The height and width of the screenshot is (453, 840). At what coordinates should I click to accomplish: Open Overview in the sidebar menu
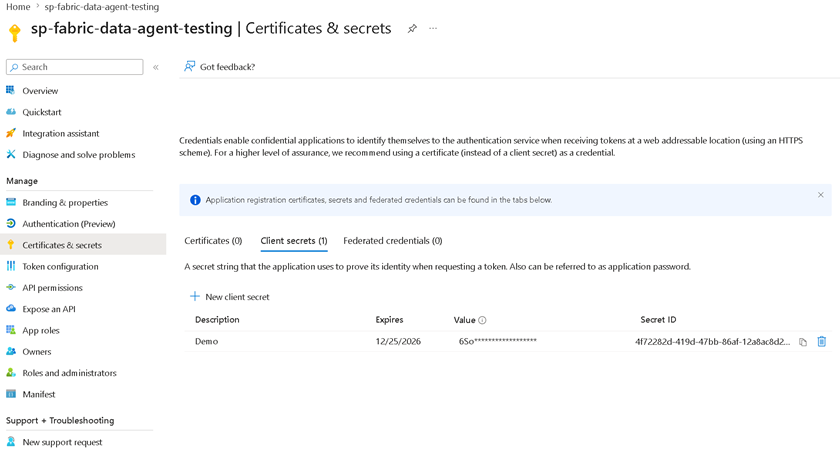pyautogui.click(x=40, y=90)
